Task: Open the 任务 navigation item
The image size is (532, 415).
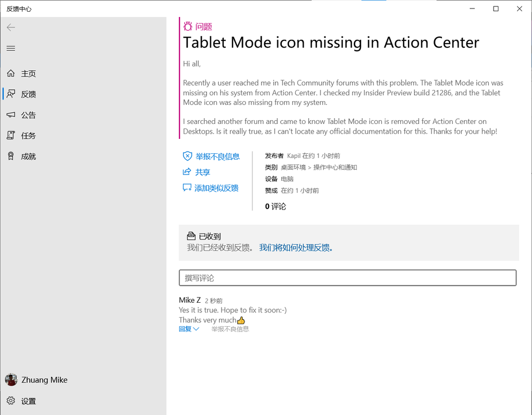Action: pos(29,136)
